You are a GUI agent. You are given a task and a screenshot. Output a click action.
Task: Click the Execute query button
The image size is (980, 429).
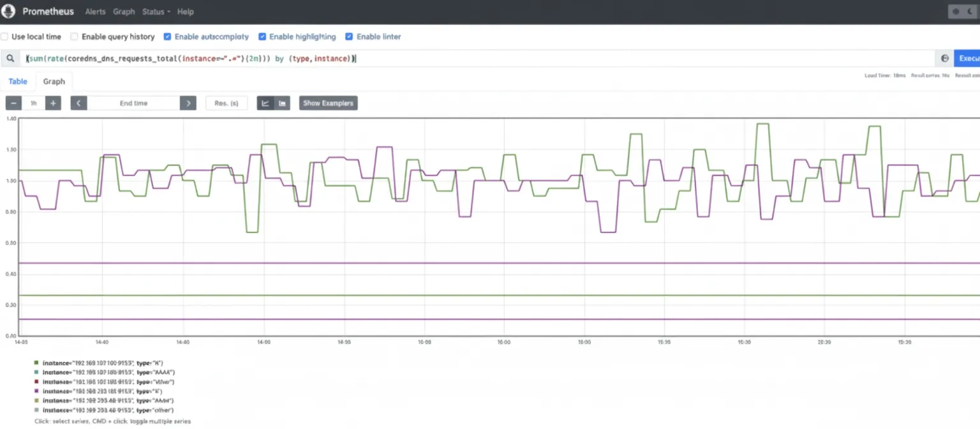(x=967, y=58)
